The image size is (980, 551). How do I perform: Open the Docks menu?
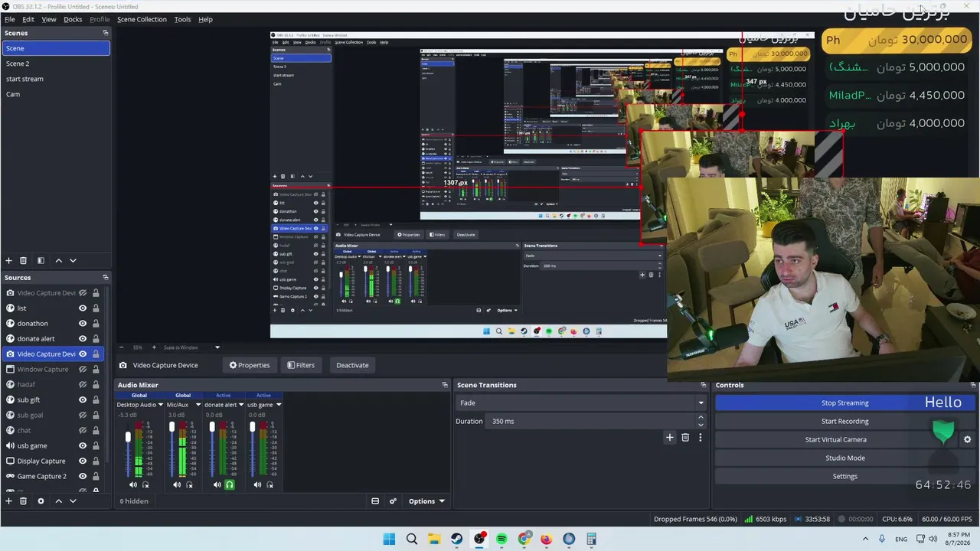click(x=73, y=19)
